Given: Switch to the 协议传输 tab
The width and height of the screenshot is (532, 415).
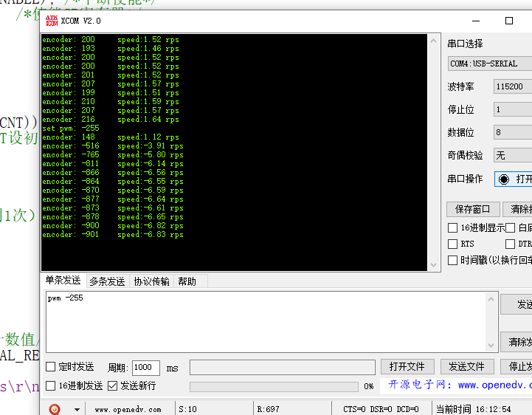Looking at the screenshot, I should point(151,281).
